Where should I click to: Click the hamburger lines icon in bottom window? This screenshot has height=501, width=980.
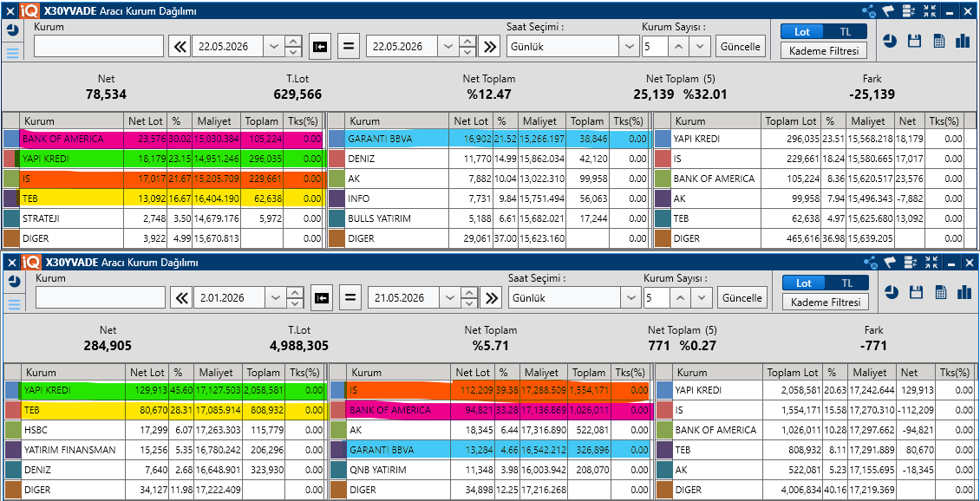coord(13,304)
